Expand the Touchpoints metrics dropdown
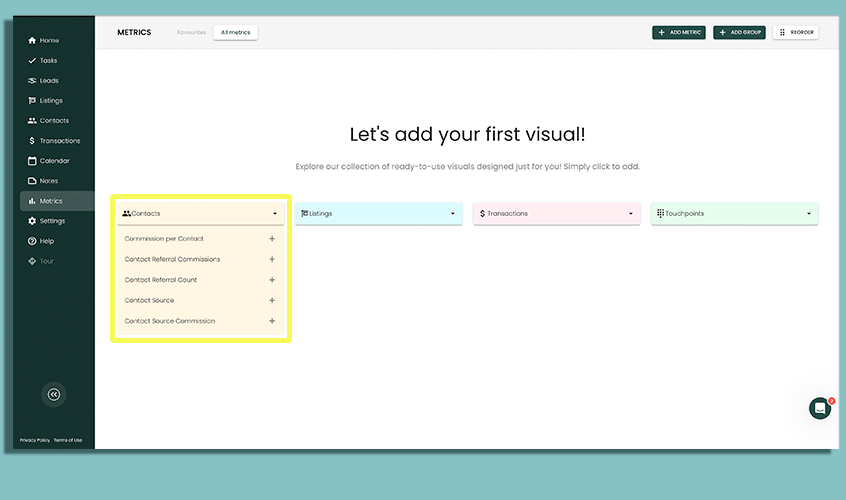 point(808,213)
